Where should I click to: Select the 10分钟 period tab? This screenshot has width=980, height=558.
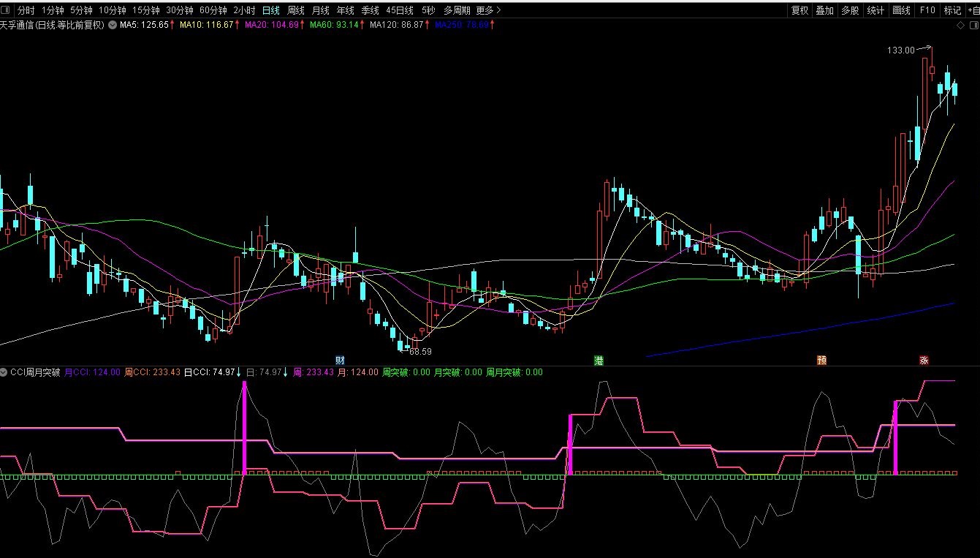(x=113, y=10)
